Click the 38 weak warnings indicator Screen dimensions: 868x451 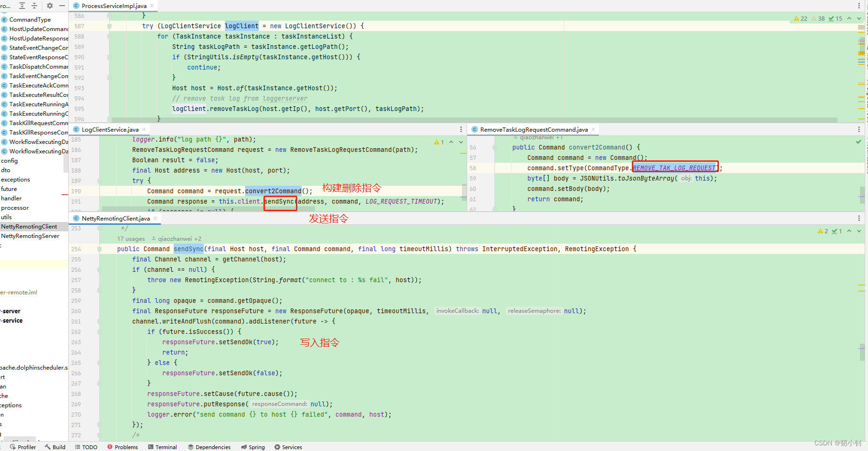818,19
